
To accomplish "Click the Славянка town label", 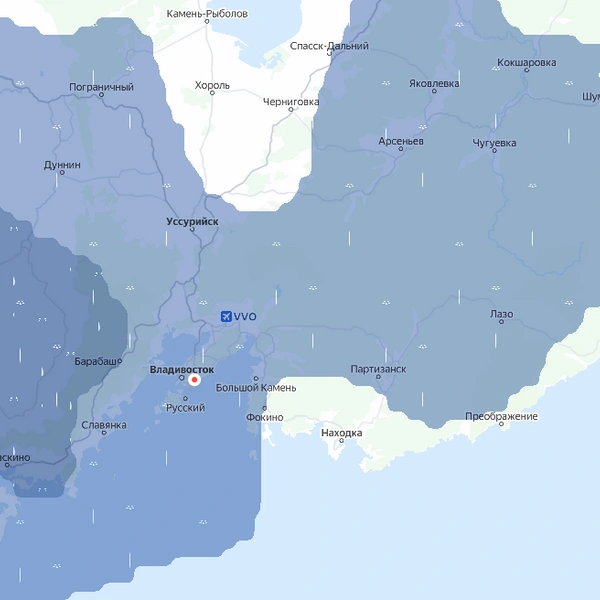I will [104, 425].
